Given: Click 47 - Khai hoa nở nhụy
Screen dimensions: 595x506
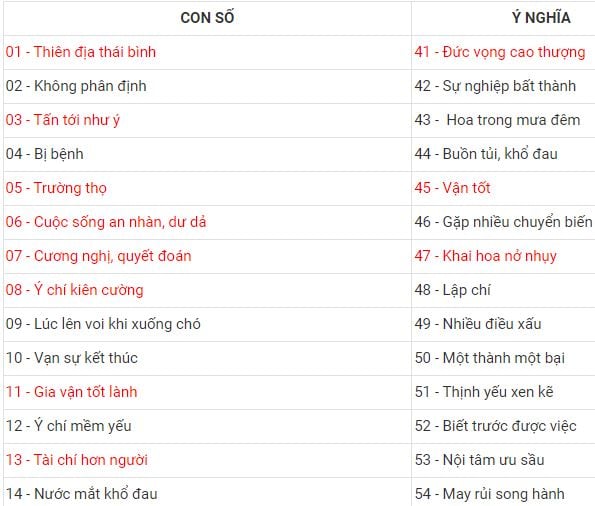Looking at the screenshot, I should [486, 256].
